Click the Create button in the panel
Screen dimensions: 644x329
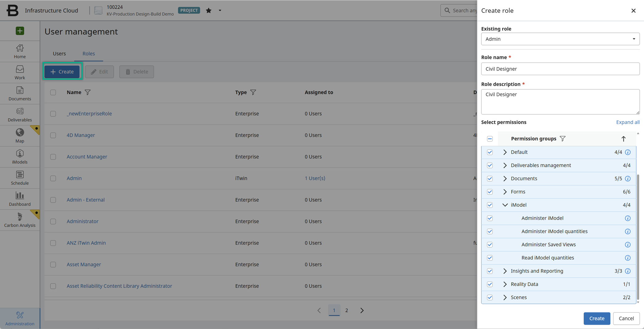[597, 318]
